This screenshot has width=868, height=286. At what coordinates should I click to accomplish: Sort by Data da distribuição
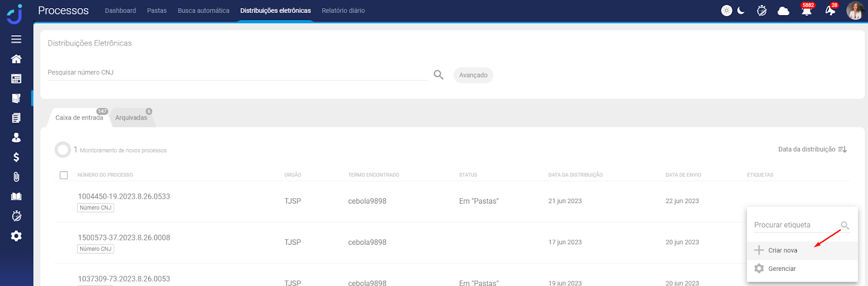pos(812,149)
